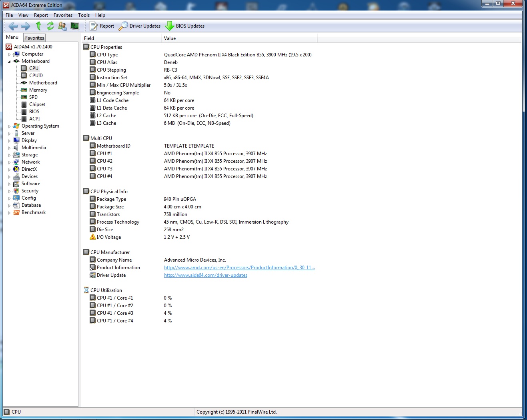This screenshot has height=420, width=527.
Task: Click the Database icon in the tree
Action: pos(16,205)
